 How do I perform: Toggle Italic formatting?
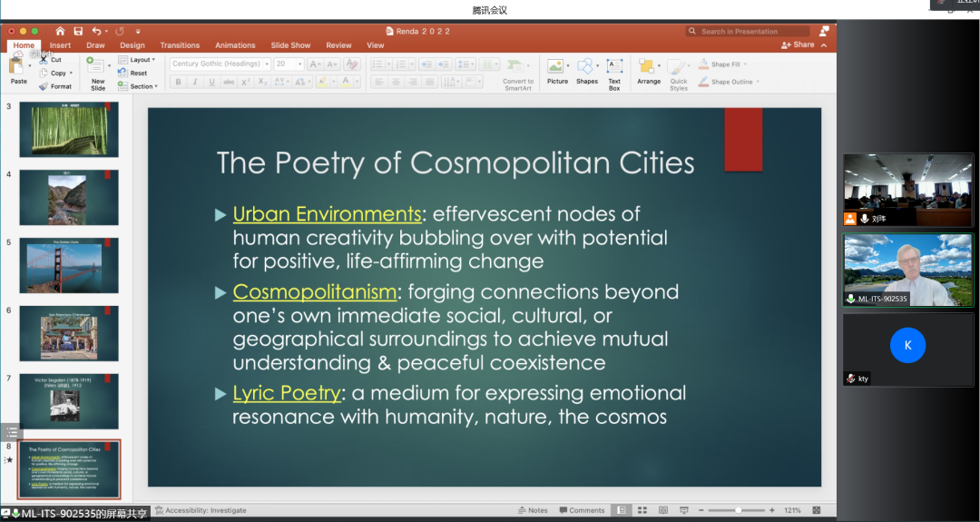[195, 82]
